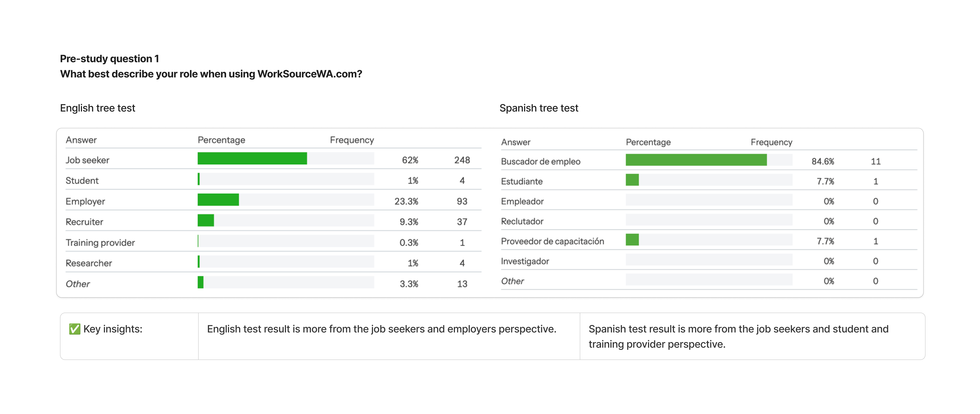Click the English table Percentage column header
The image size is (980, 414).
click(x=221, y=140)
